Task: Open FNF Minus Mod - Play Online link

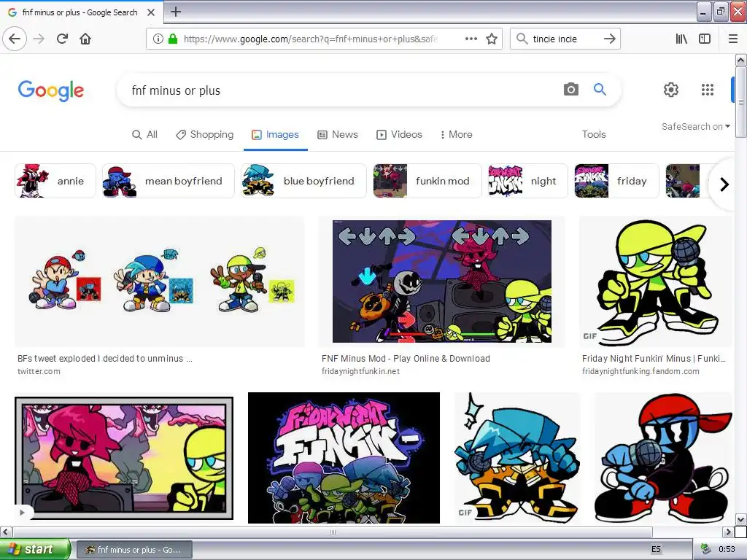Action: coord(406,359)
